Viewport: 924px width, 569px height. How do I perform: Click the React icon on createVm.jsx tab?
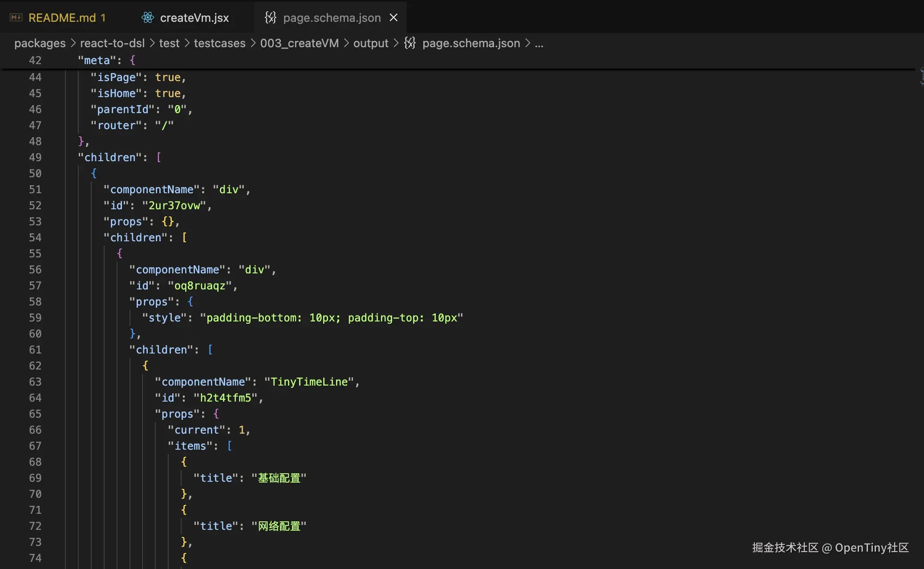point(147,18)
